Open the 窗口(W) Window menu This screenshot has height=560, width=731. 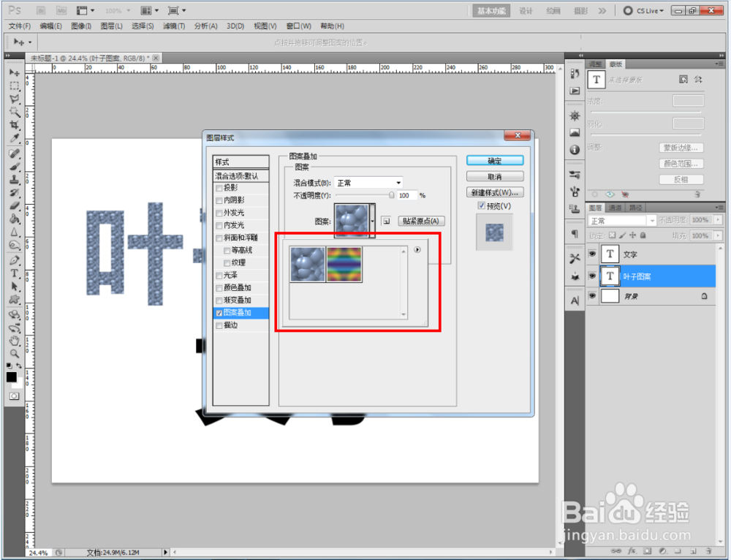299,26
